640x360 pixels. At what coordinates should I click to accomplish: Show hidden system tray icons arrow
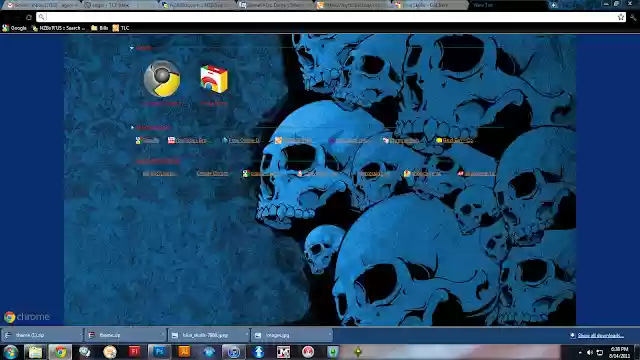point(580,352)
